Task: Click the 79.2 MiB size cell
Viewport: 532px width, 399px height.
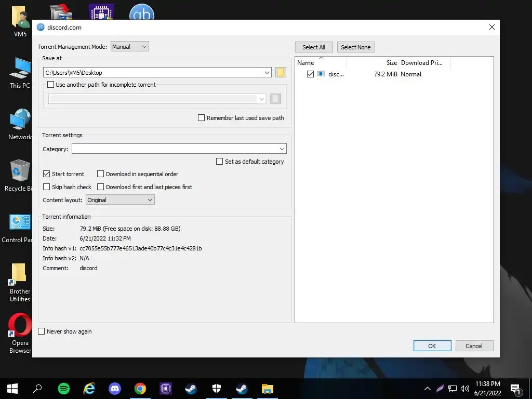Action: 385,74
